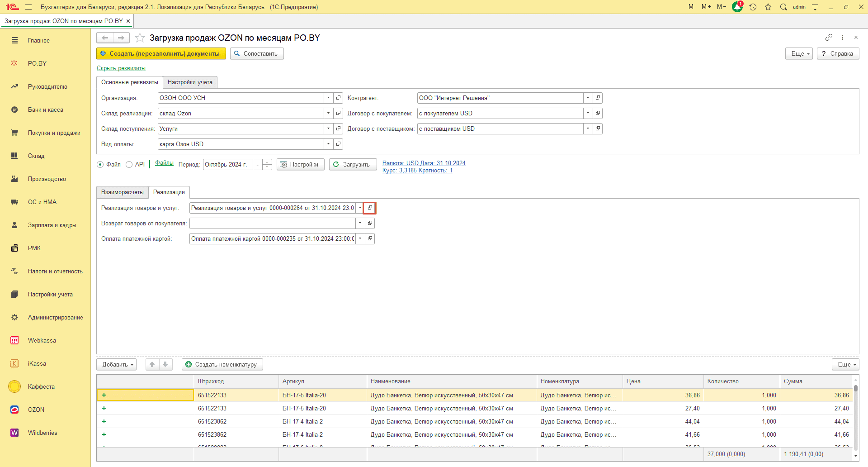Add this form to favorites star
Image resolution: width=868 pixels, height=467 pixels.
click(140, 38)
